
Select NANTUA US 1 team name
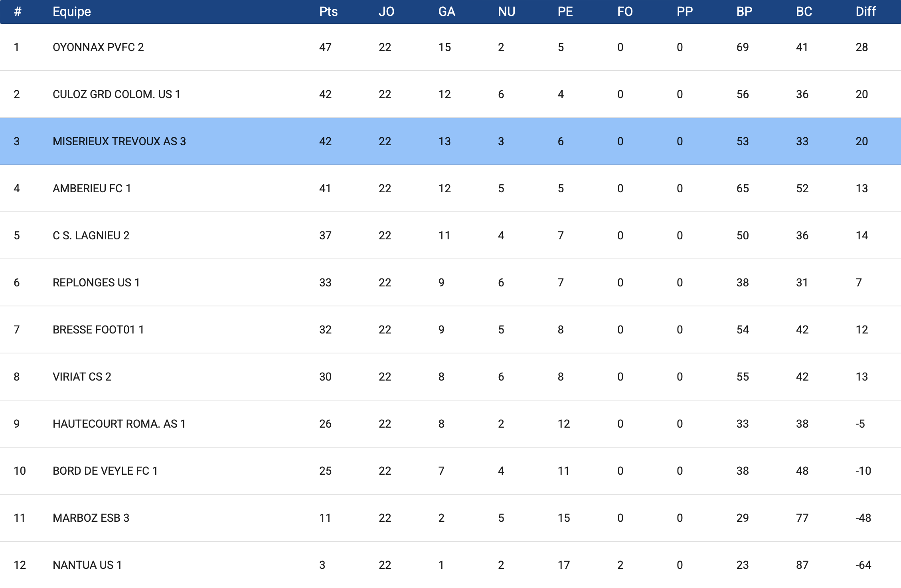87,565
